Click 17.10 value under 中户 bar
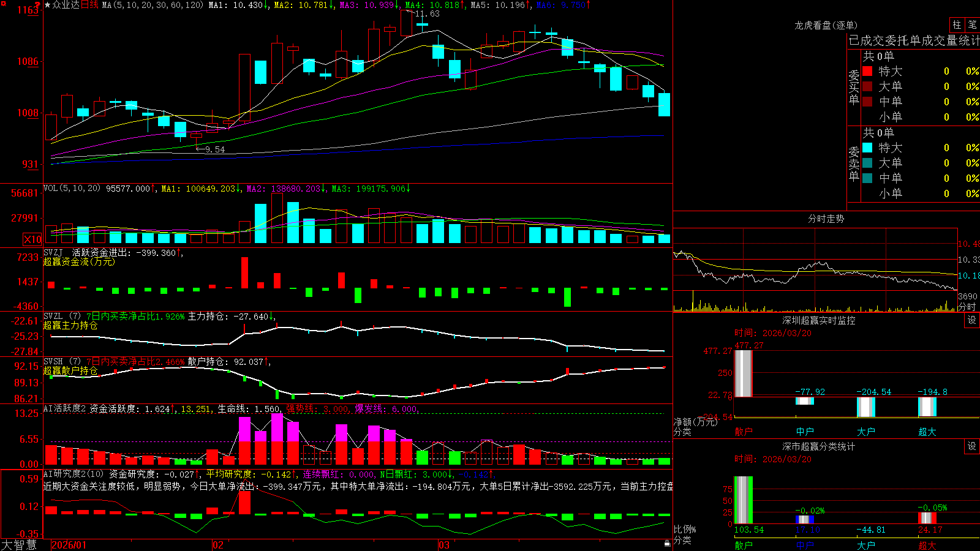 coord(808,530)
